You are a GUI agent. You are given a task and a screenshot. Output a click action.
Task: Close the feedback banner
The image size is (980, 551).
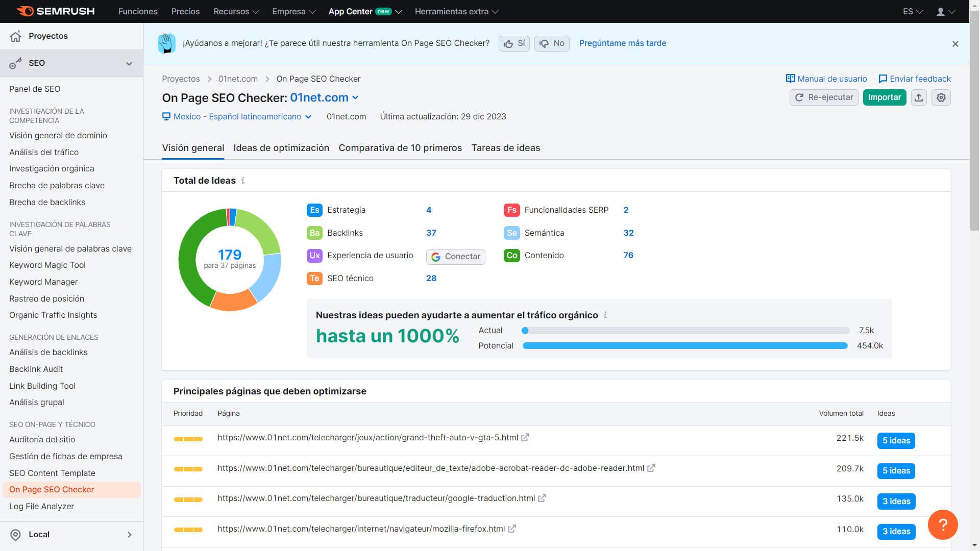955,44
